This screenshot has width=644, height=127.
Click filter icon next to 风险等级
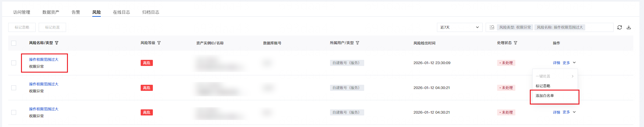pyautogui.click(x=159, y=43)
